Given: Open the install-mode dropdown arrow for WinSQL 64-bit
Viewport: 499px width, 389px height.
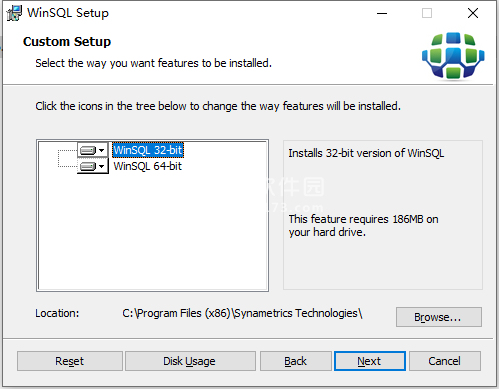Looking at the screenshot, I should pos(102,166).
